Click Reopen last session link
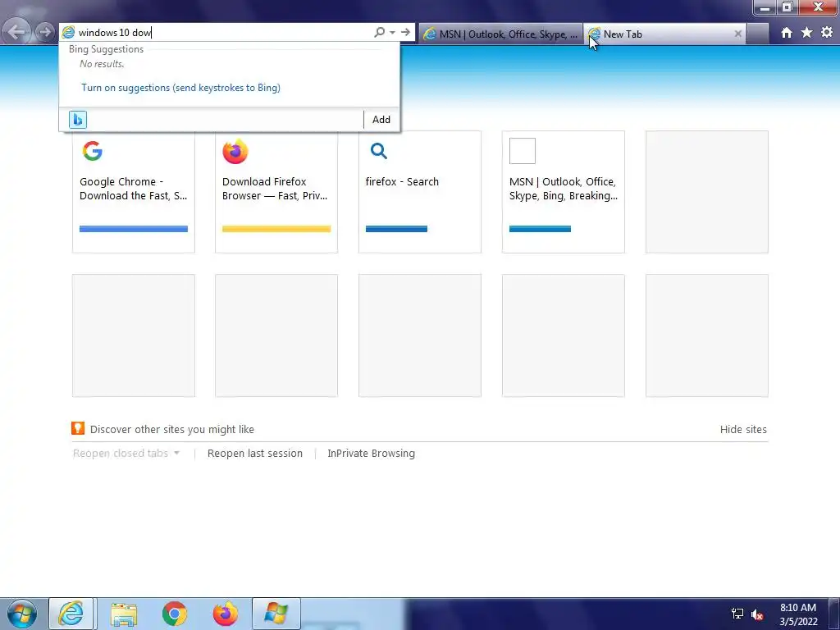840x630 pixels. pos(255,453)
